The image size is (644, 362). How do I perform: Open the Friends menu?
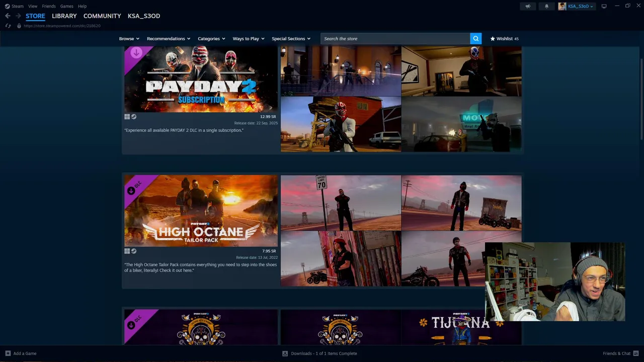click(x=49, y=6)
